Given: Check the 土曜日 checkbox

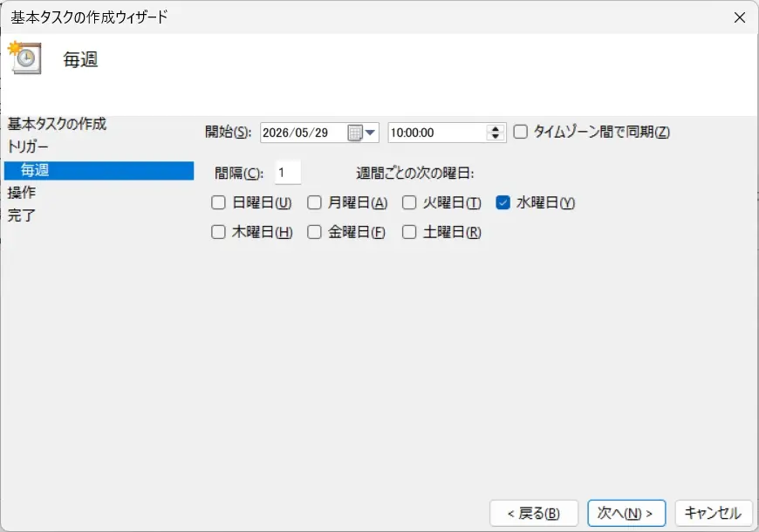Looking at the screenshot, I should 409,232.
